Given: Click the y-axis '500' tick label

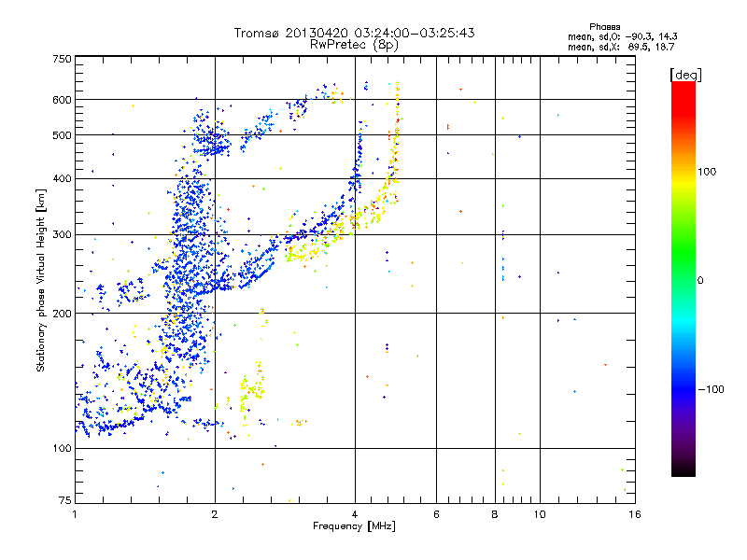Looking at the screenshot, I should [62, 135].
